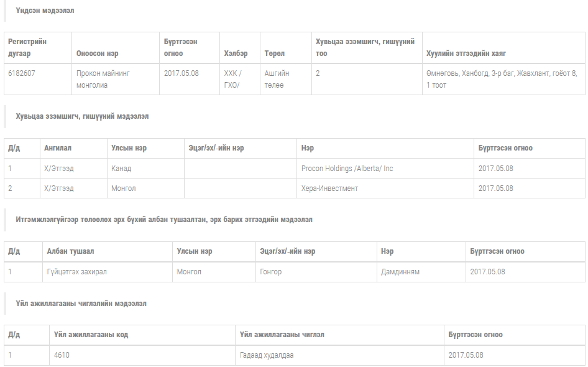The width and height of the screenshot is (588, 367).
Task: Click the "Ашгийн төлөө" type cell
Action: click(x=277, y=79)
